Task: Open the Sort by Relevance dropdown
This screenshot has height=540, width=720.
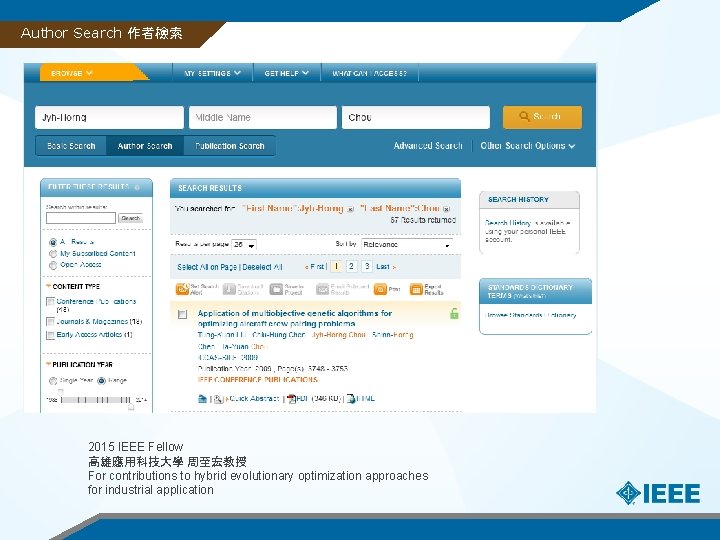Action: 407,245
